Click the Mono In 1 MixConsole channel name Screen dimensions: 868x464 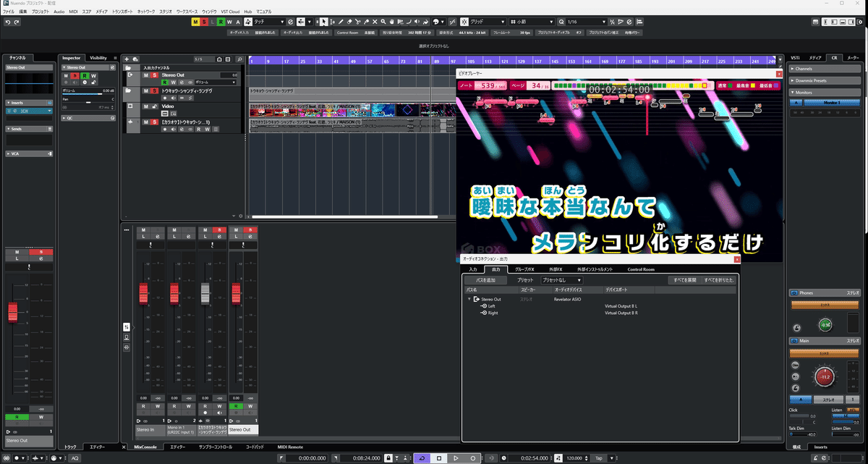(180, 430)
